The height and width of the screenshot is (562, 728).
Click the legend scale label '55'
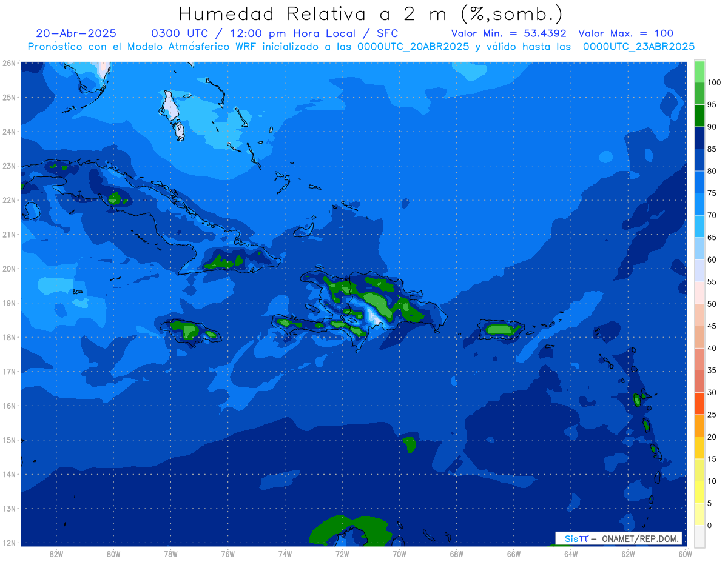[x=712, y=282]
